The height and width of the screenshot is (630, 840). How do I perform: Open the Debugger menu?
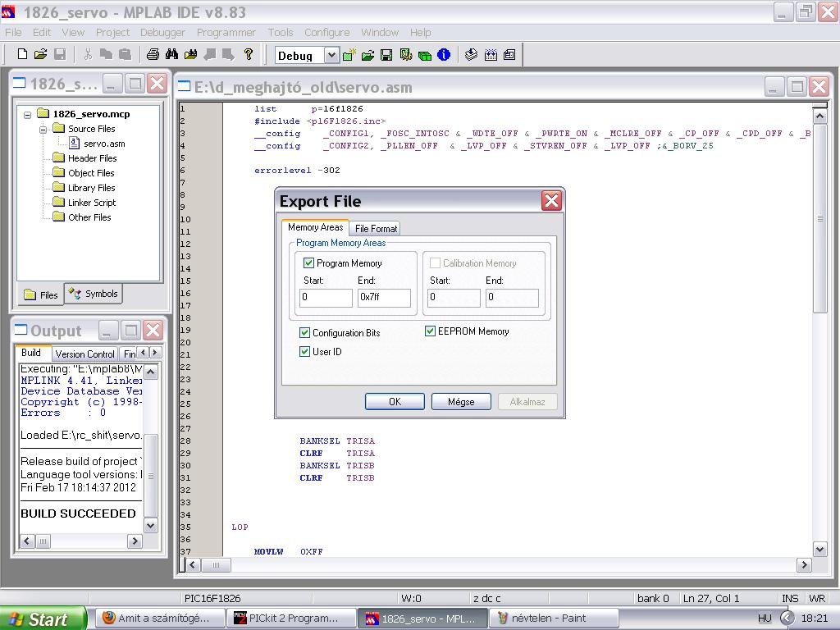point(162,32)
